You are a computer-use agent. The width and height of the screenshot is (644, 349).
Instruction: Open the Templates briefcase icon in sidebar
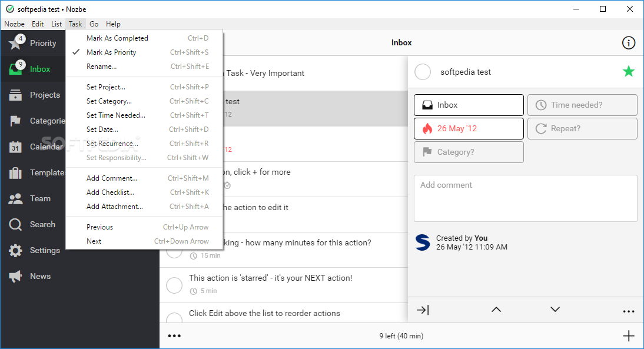16,173
